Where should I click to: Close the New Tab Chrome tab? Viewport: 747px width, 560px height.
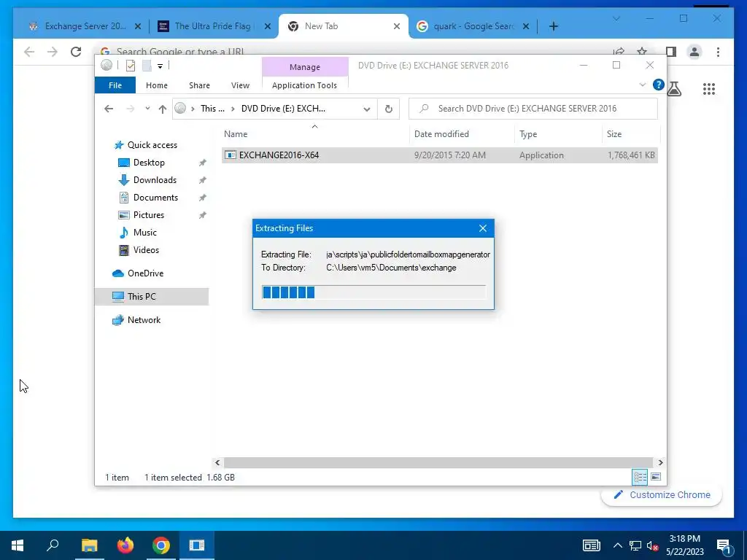pyautogui.click(x=396, y=26)
